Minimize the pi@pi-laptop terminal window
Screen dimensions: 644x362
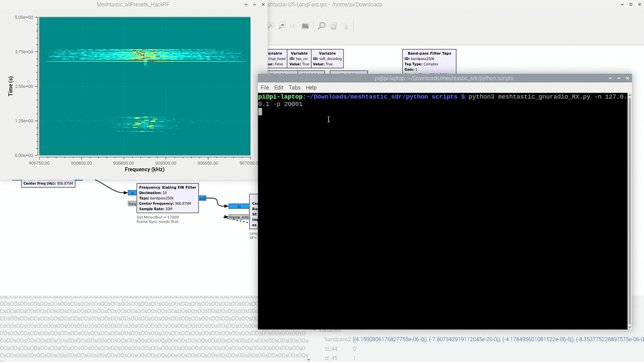point(610,79)
